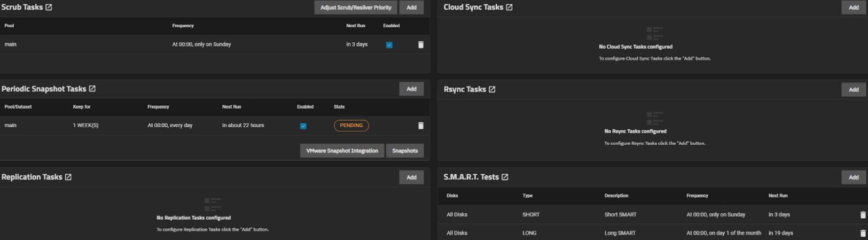Delete the LONG SMART test entry

pos(863,233)
